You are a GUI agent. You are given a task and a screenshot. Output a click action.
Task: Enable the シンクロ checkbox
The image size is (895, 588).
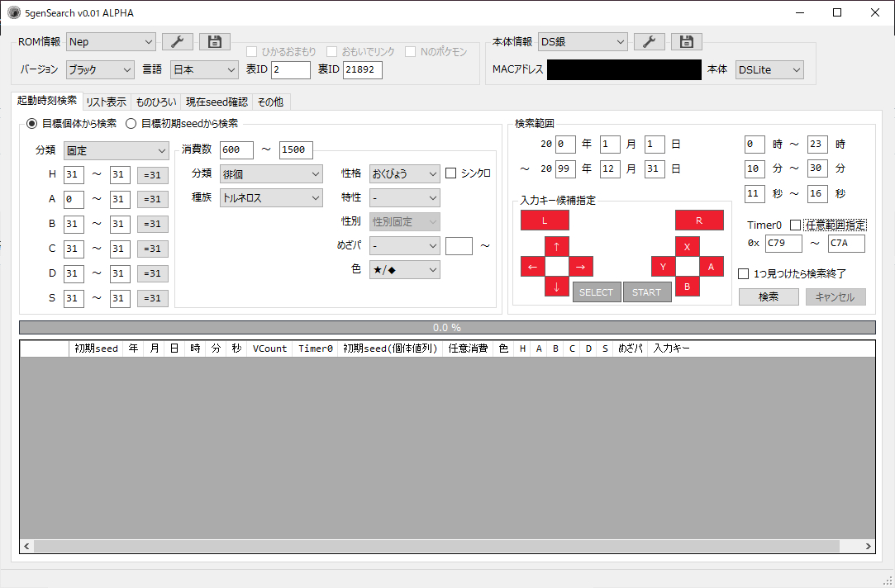(x=468, y=173)
